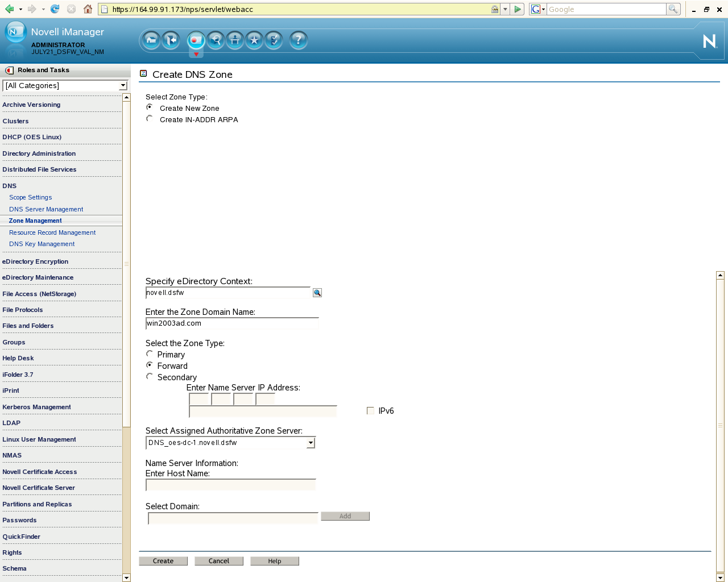The height and width of the screenshot is (582, 728).
Task: Enable the IPv6 checkbox
Action: [371, 410]
